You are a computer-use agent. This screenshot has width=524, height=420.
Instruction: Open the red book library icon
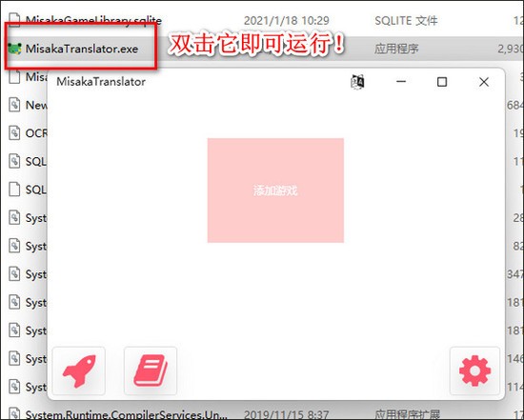pyautogui.click(x=151, y=370)
